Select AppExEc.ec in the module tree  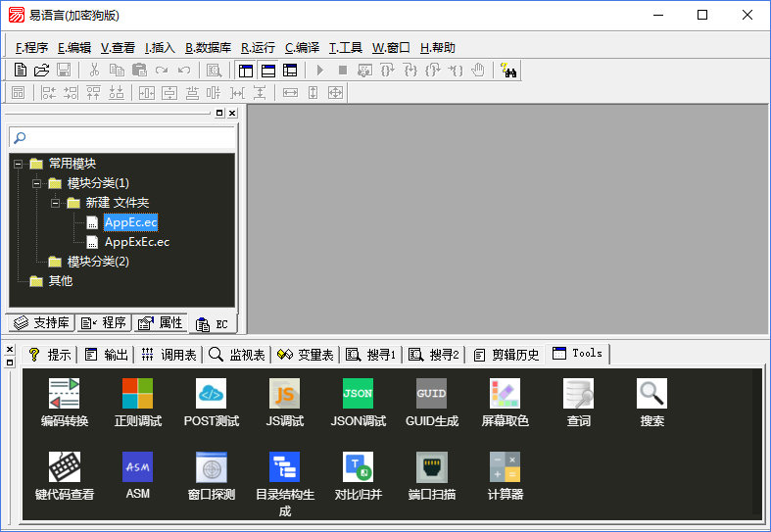point(136,242)
